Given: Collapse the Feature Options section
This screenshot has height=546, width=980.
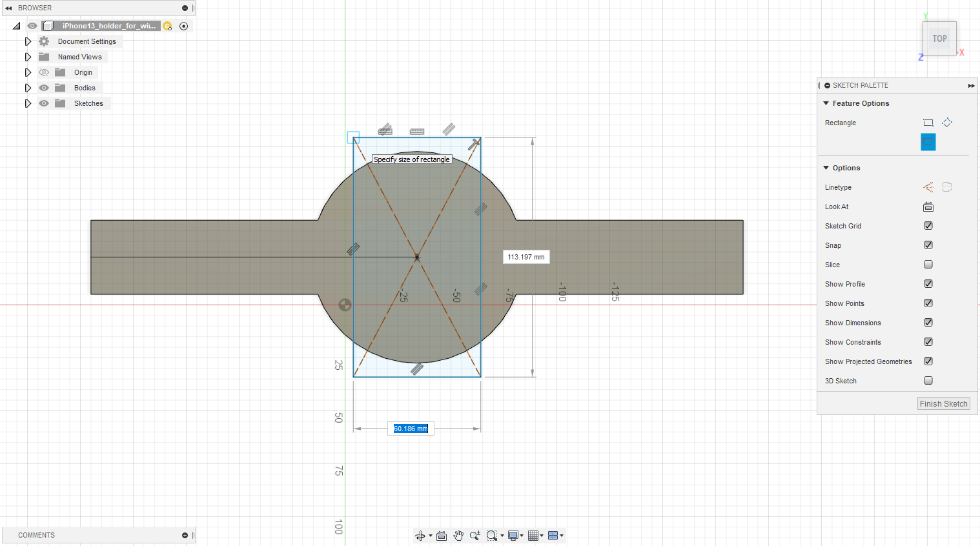Looking at the screenshot, I should [826, 103].
